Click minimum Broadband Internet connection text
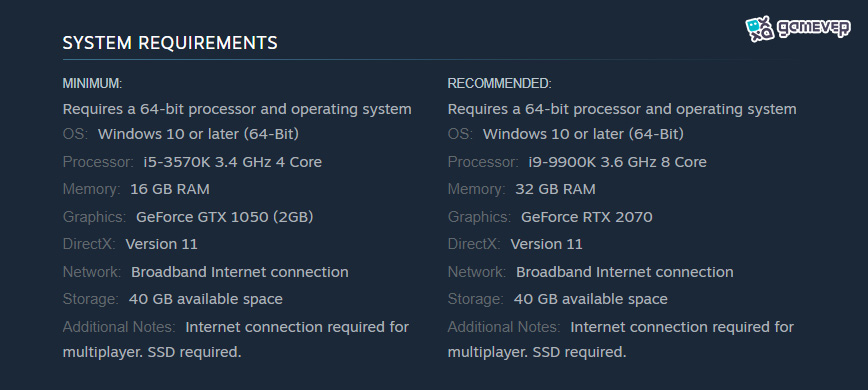This screenshot has width=868, height=390. tap(240, 272)
